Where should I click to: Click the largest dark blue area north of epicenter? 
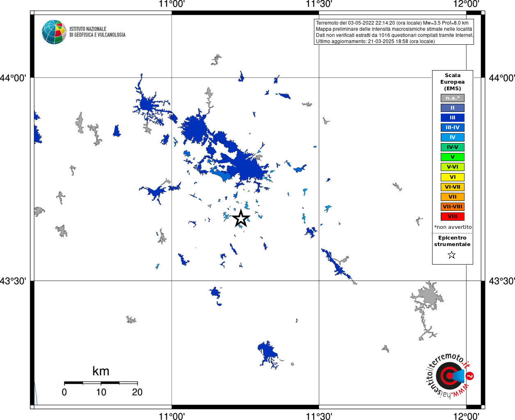(246, 166)
